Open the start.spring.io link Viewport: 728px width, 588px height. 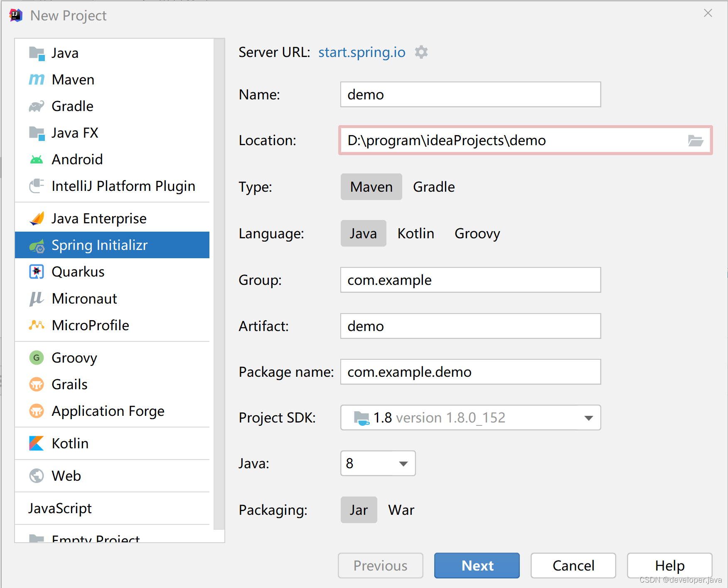point(362,52)
